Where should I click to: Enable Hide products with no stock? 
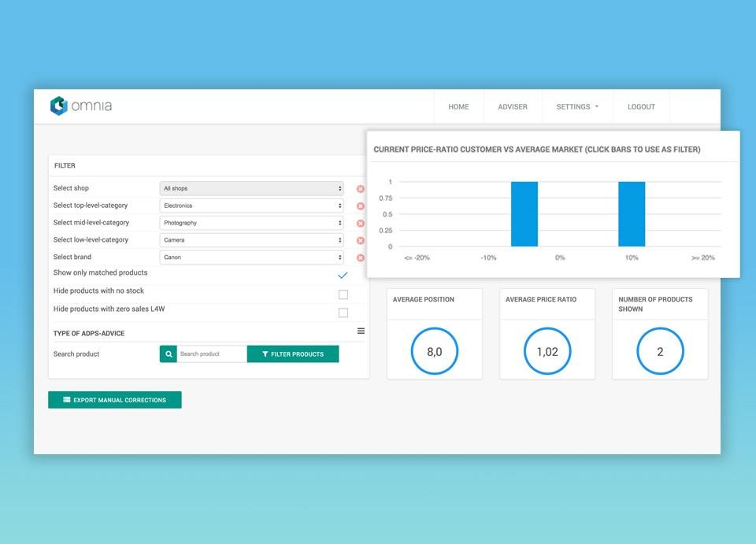click(x=343, y=294)
